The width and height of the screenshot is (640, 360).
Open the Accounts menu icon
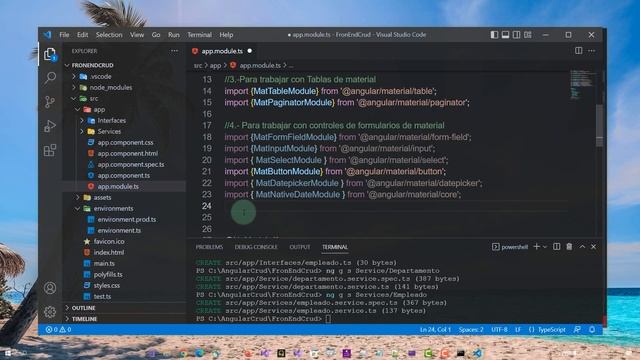coord(50,288)
